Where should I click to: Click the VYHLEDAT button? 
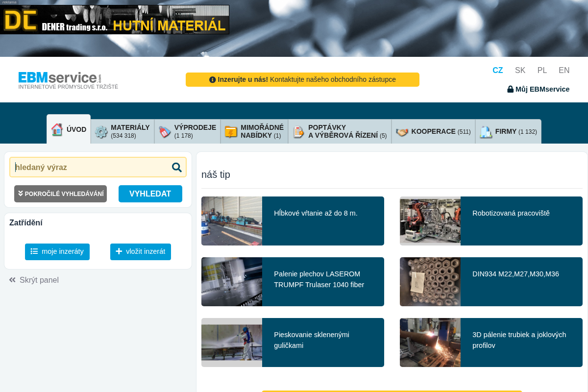tap(150, 194)
